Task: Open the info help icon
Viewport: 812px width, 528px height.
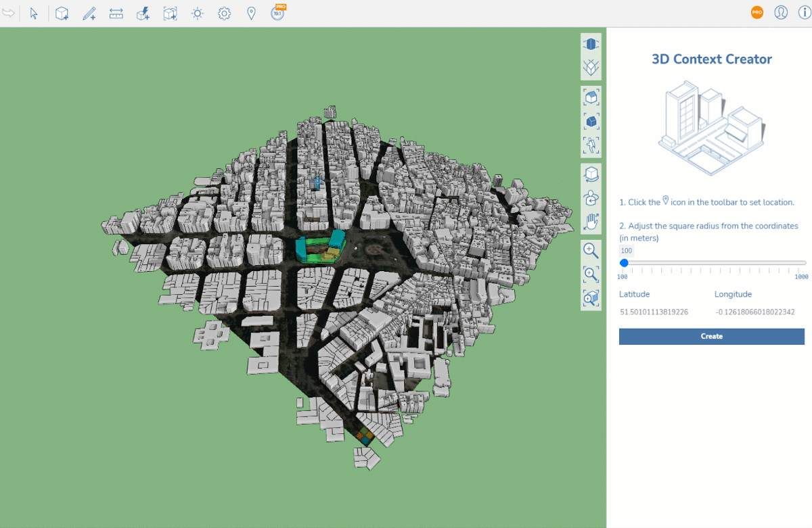Action: click(x=804, y=13)
